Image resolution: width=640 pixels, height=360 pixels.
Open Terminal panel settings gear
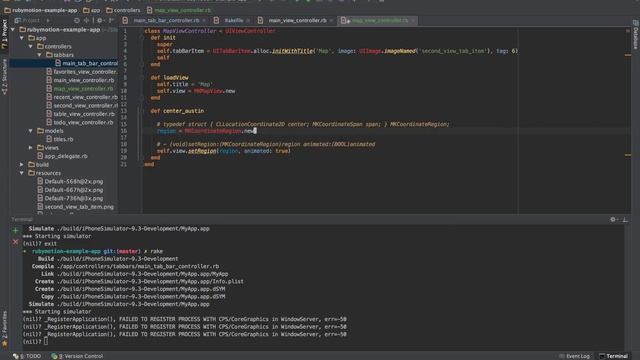tap(613, 220)
